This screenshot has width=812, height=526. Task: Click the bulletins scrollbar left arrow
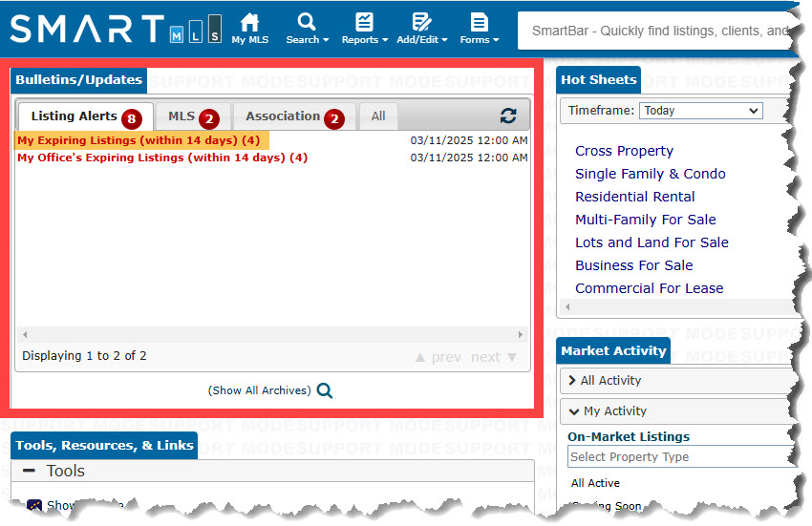pyautogui.click(x=25, y=334)
